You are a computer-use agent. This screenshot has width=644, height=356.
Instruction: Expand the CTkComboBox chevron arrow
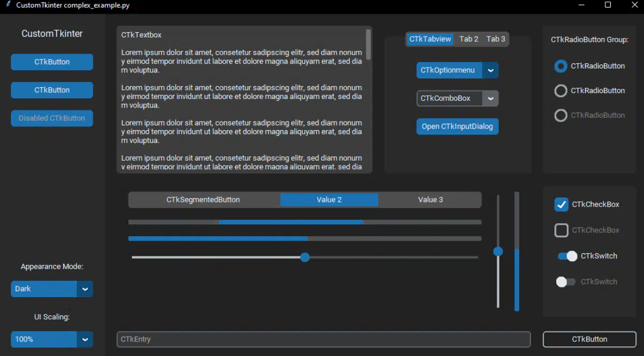[490, 99]
